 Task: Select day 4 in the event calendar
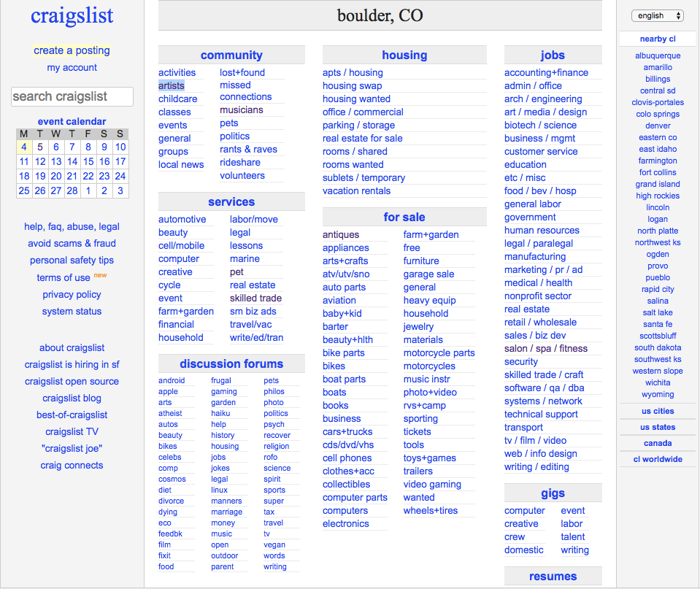(24, 147)
